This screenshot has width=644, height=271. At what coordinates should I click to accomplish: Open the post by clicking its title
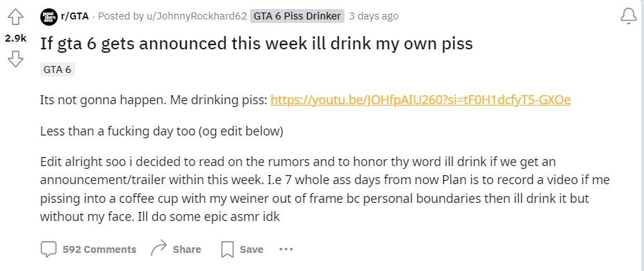coord(256,44)
